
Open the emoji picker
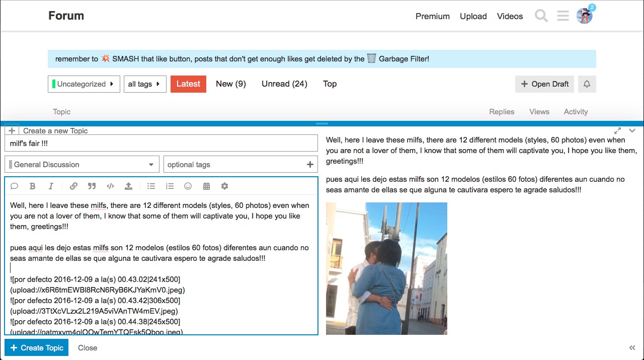point(188,186)
